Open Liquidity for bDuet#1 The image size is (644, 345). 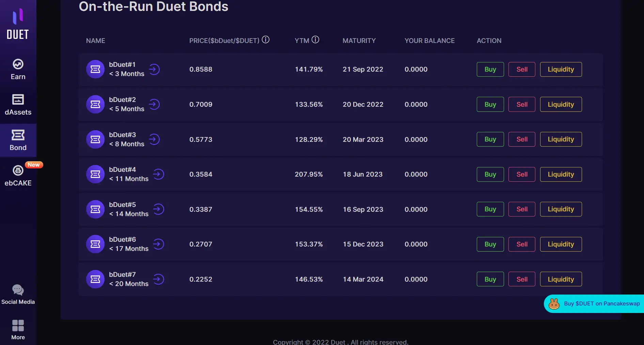561,69
